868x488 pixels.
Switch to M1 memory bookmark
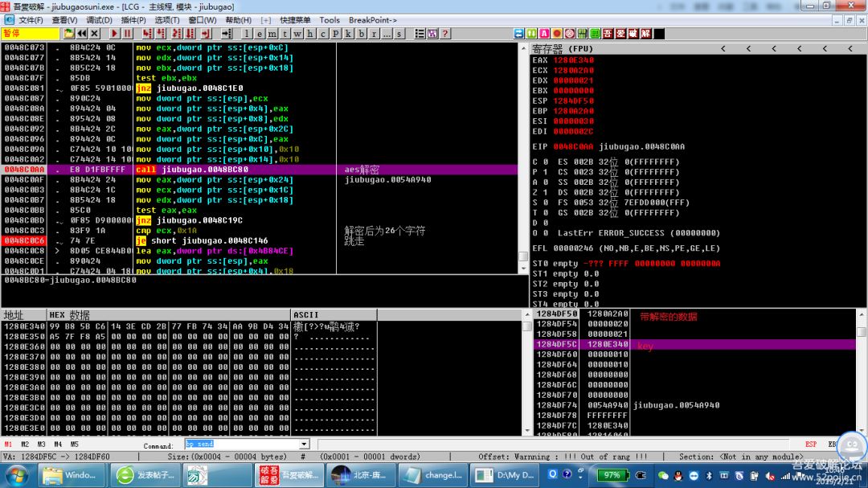[8, 444]
